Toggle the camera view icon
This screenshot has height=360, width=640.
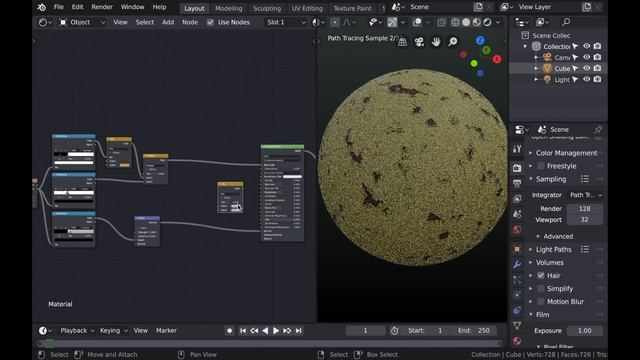(419, 42)
